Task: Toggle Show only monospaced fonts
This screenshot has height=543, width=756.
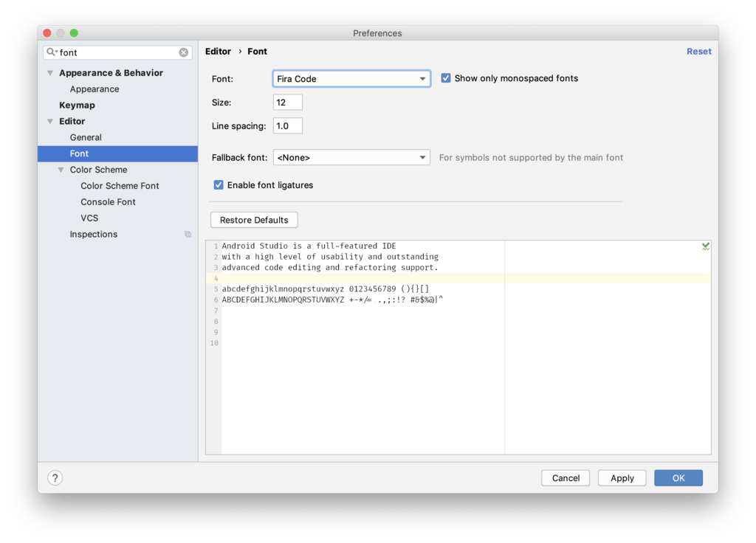Action: tap(446, 78)
